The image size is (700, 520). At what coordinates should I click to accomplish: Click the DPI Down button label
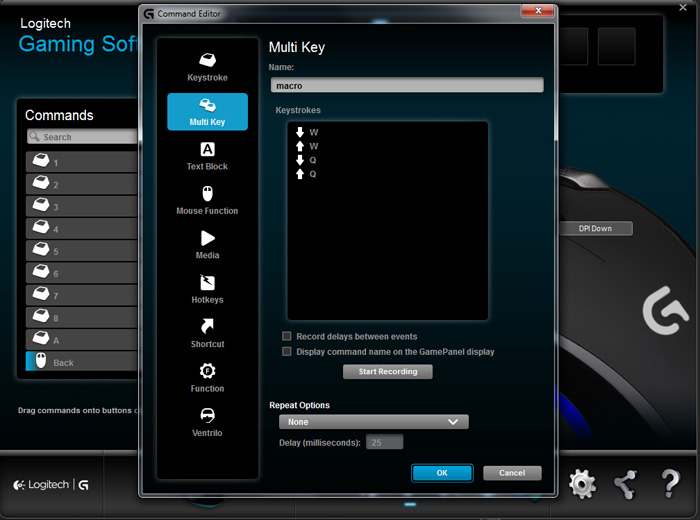pyautogui.click(x=595, y=229)
